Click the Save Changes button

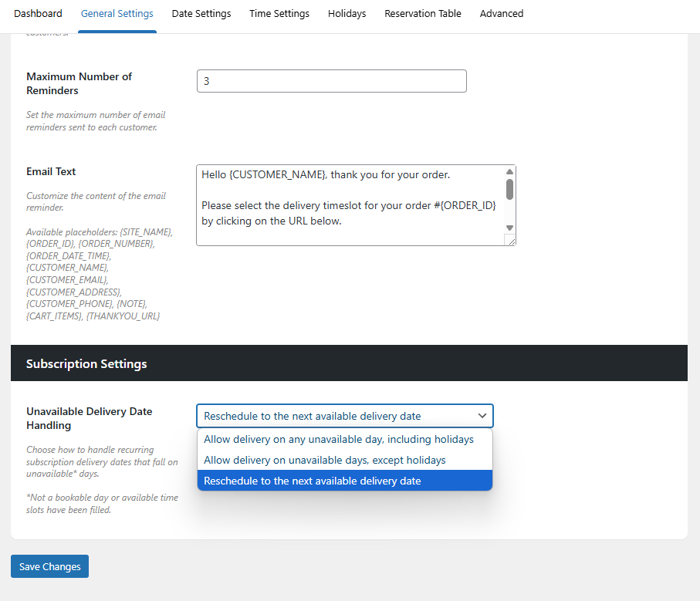pyautogui.click(x=49, y=566)
